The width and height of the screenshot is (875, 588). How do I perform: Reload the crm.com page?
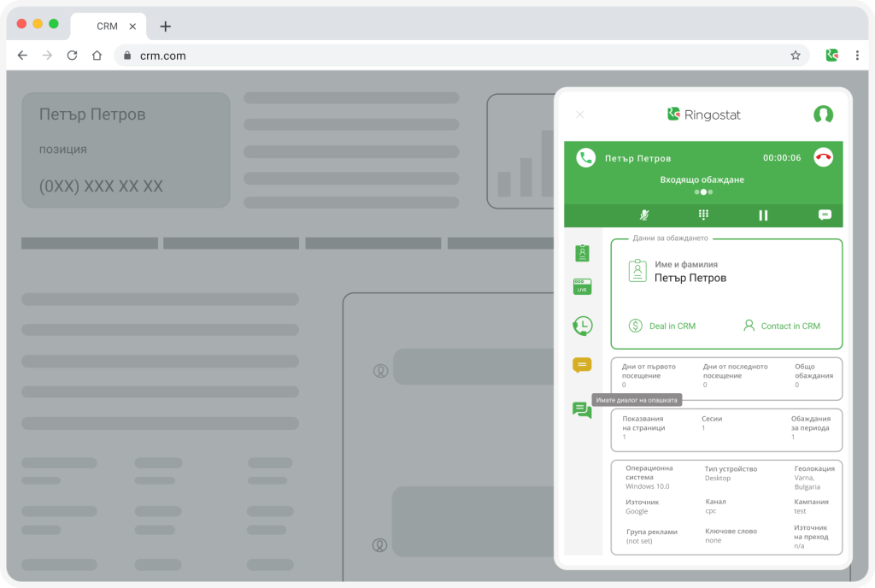[x=72, y=56]
